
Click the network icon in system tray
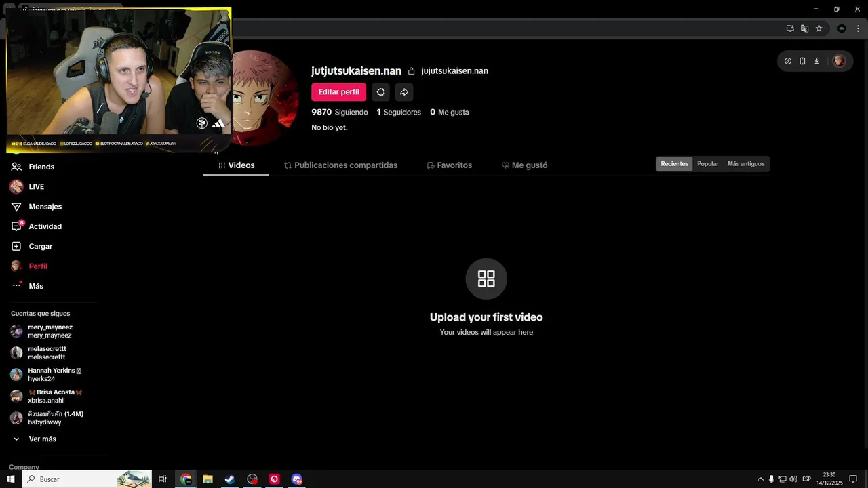782,479
